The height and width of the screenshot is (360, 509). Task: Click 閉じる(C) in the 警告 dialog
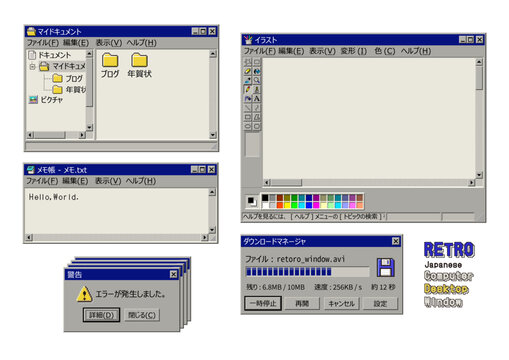142,315
